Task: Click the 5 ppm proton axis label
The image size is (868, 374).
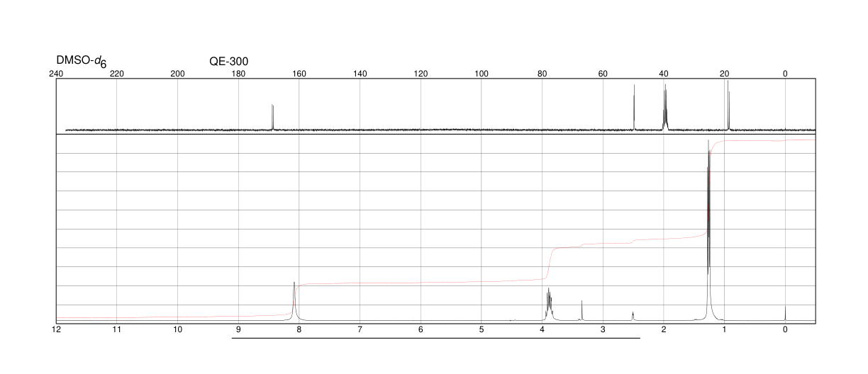Action: point(482,329)
